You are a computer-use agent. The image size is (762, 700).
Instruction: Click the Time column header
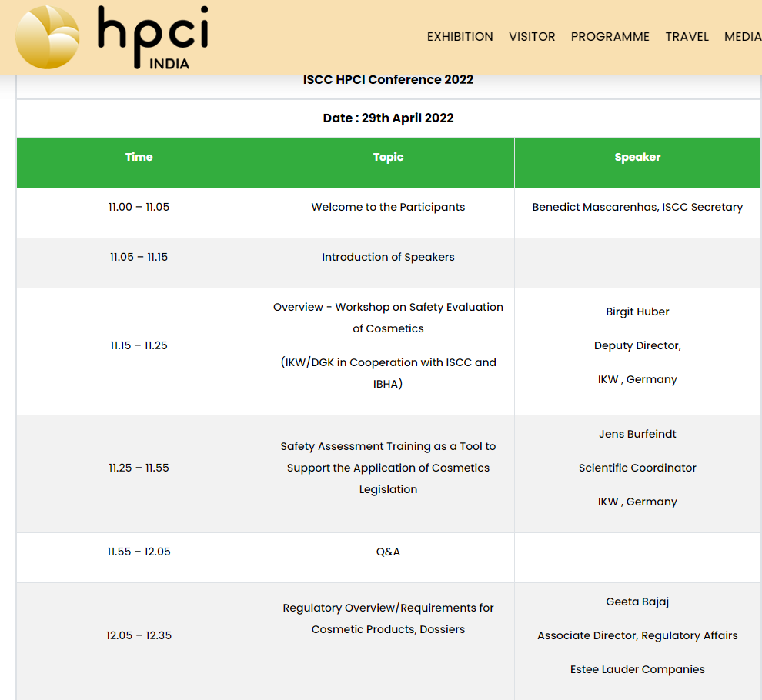[x=139, y=163]
